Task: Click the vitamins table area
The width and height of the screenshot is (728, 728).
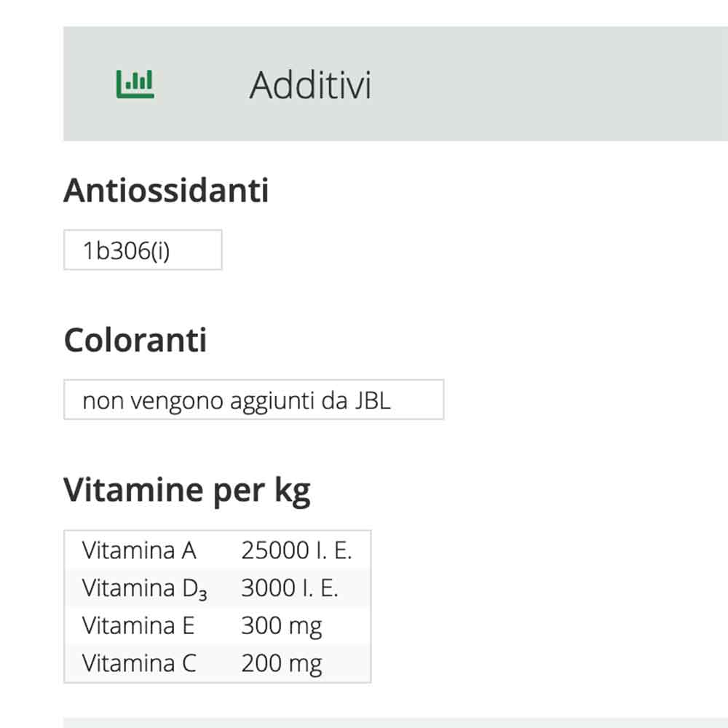Action: point(218,606)
